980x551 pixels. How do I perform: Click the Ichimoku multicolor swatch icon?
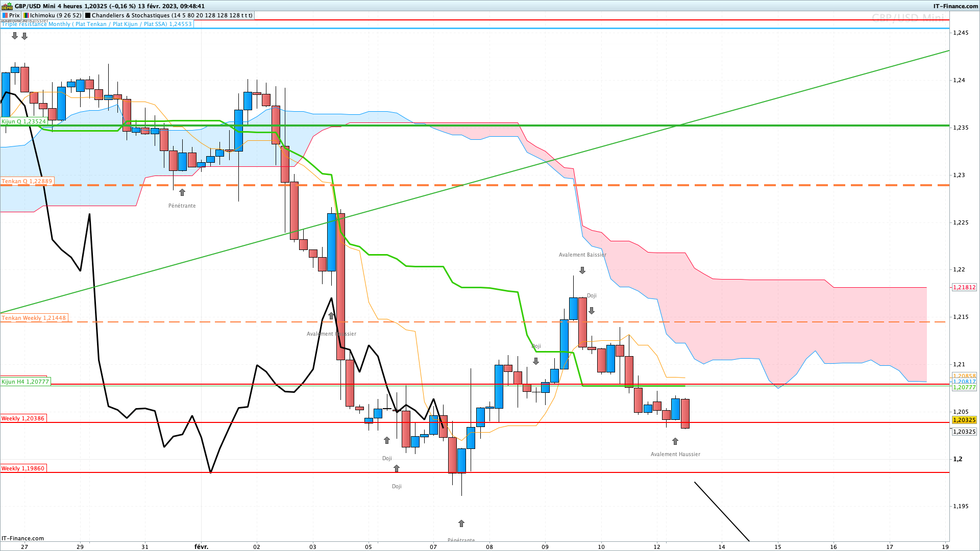pyautogui.click(x=27, y=15)
